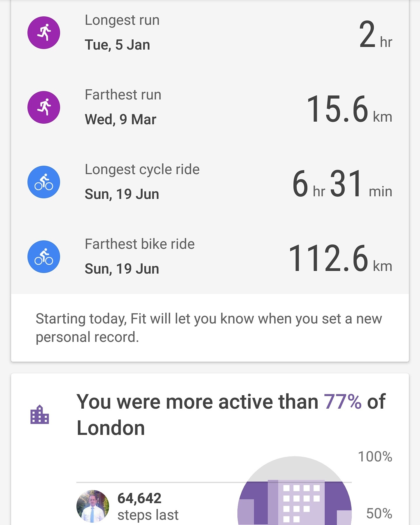Tap the 6 hr 31 min ride duration

[342, 184]
